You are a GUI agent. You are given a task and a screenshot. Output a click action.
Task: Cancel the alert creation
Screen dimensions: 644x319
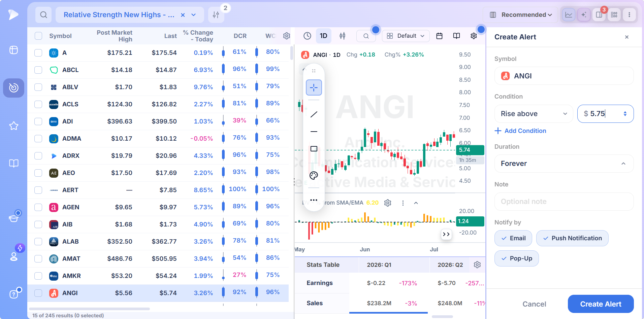[x=534, y=304]
